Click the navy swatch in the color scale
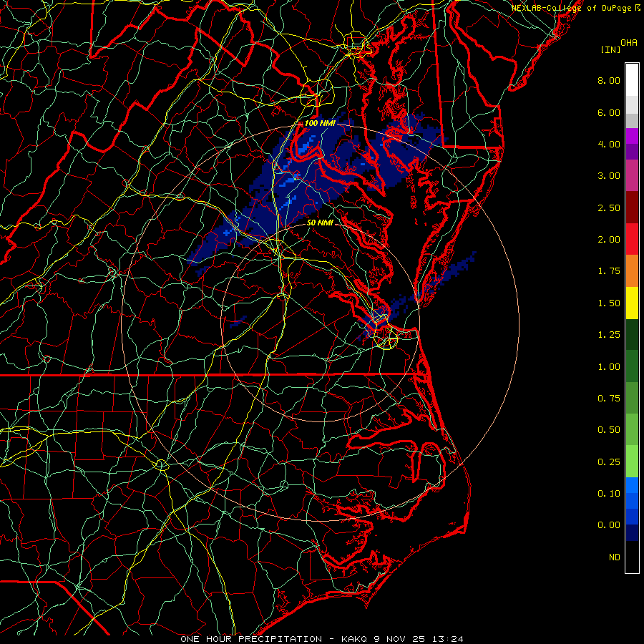This screenshot has width=644, height=644. coord(632,532)
